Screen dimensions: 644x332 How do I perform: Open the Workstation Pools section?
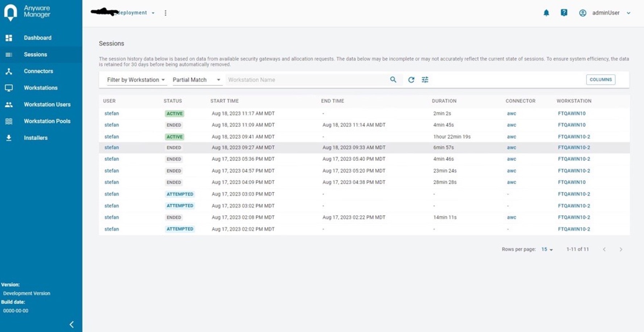point(47,121)
